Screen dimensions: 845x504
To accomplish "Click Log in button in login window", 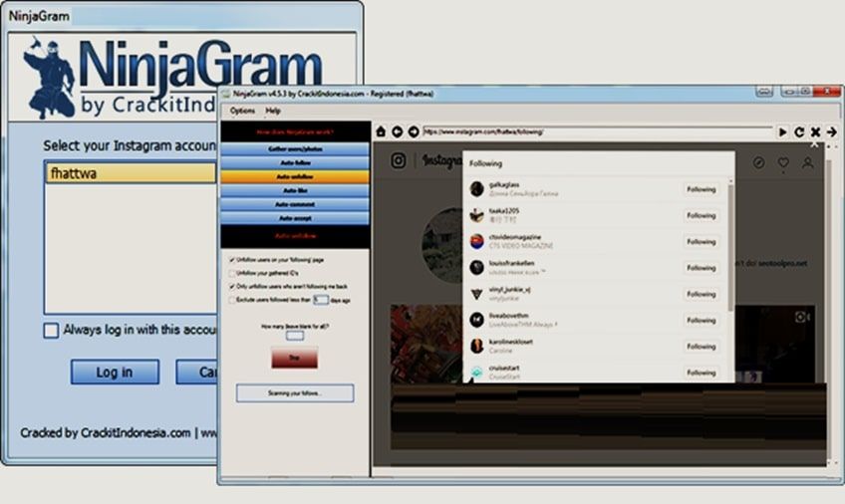I will pyautogui.click(x=115, y=373).
